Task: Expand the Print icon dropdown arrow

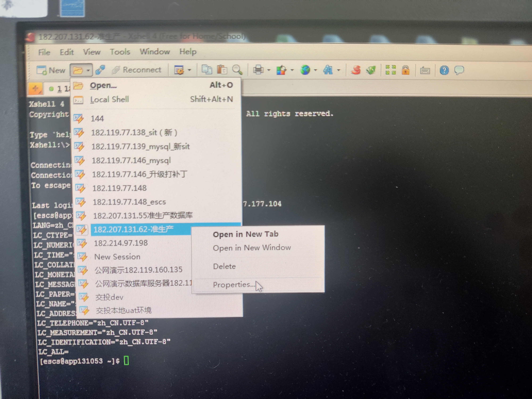Action: (x=269, y=70)
